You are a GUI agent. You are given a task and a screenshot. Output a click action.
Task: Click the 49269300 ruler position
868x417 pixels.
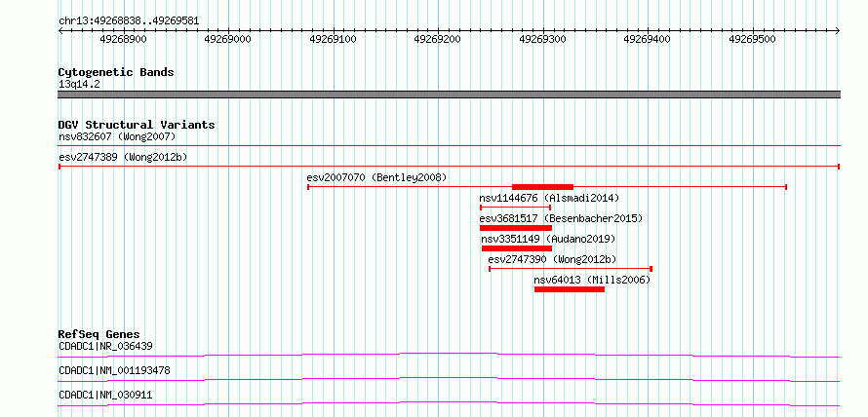[x=542, y=39]
